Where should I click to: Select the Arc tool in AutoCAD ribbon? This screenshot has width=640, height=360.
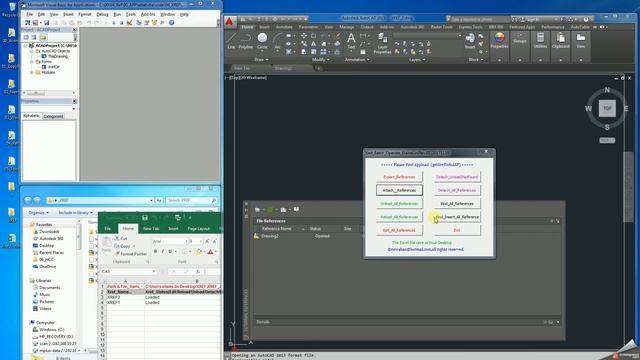point(278,41)
